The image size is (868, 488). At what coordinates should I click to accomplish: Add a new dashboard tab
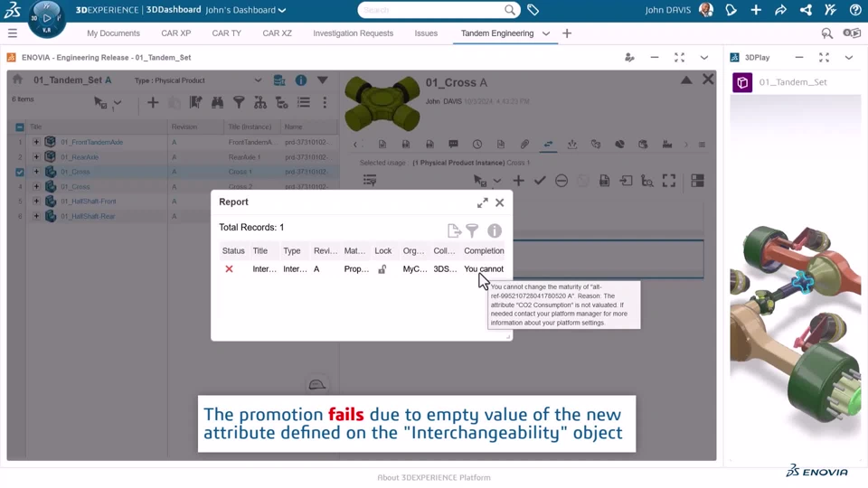coord(567,33)
